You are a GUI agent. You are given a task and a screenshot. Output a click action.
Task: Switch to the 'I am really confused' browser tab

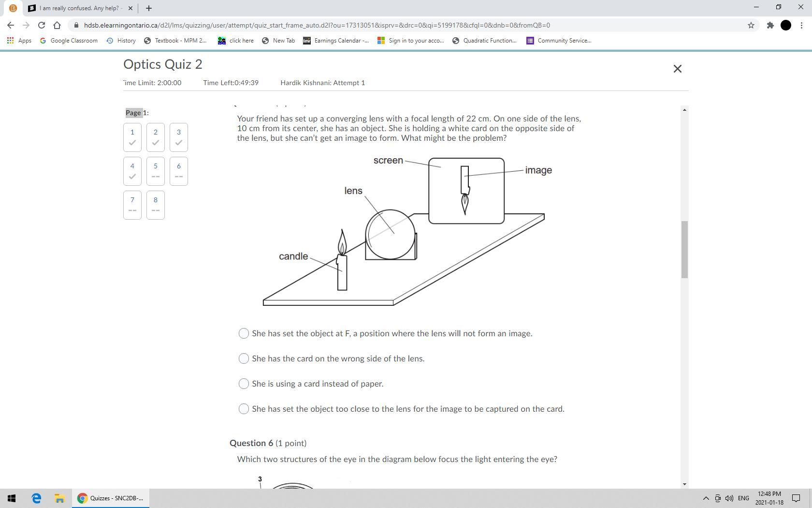point(80,8)
